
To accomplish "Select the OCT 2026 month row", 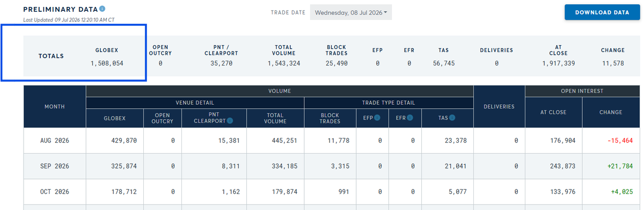I will coord(332,192).
